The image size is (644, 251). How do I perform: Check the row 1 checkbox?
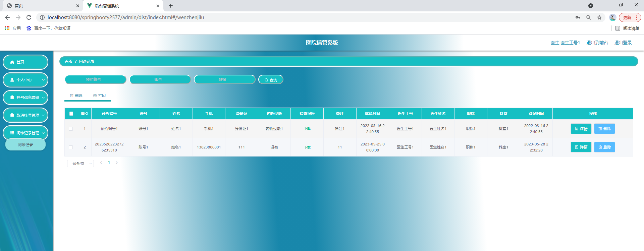coord(71,129)
